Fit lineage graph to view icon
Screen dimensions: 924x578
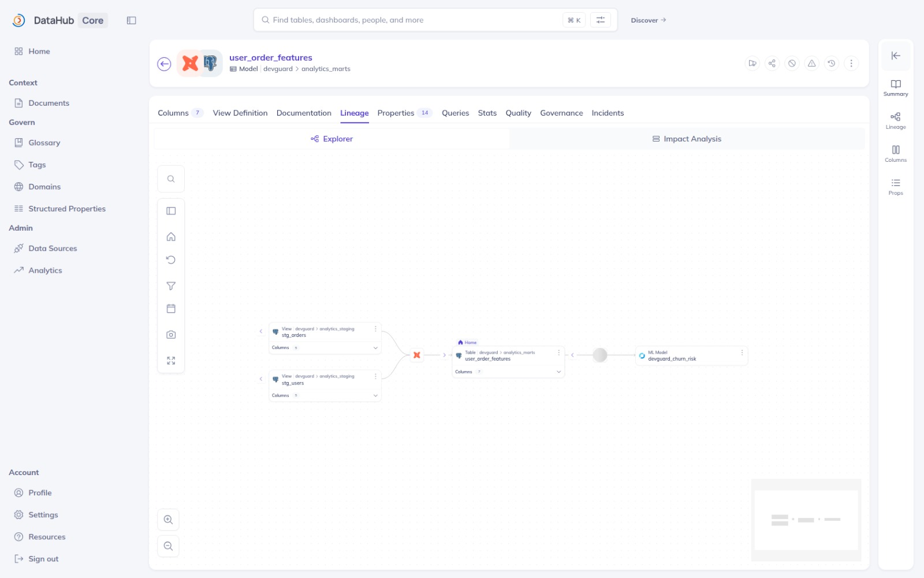pos(171,361)
